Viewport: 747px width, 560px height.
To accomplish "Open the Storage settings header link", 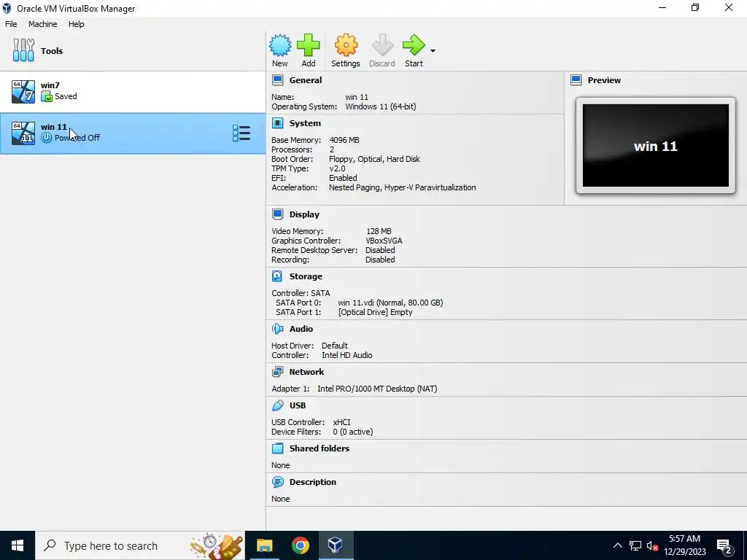I will 306,276.
